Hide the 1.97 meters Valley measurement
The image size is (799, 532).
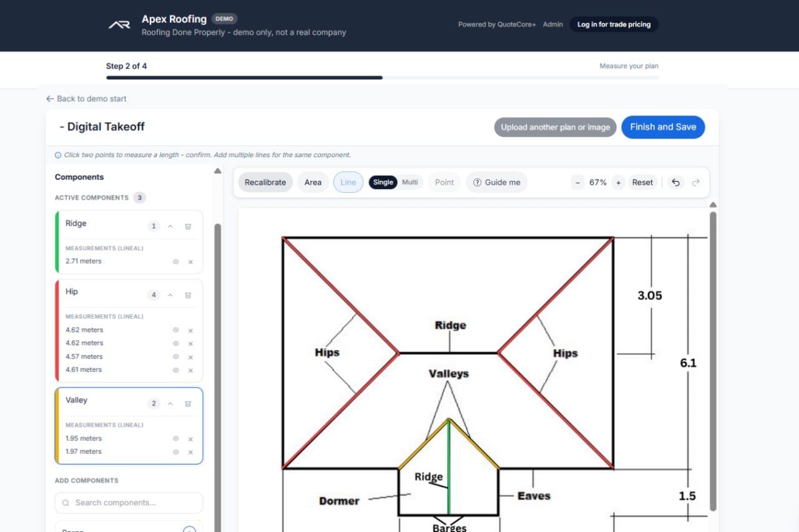click(176, 452)
